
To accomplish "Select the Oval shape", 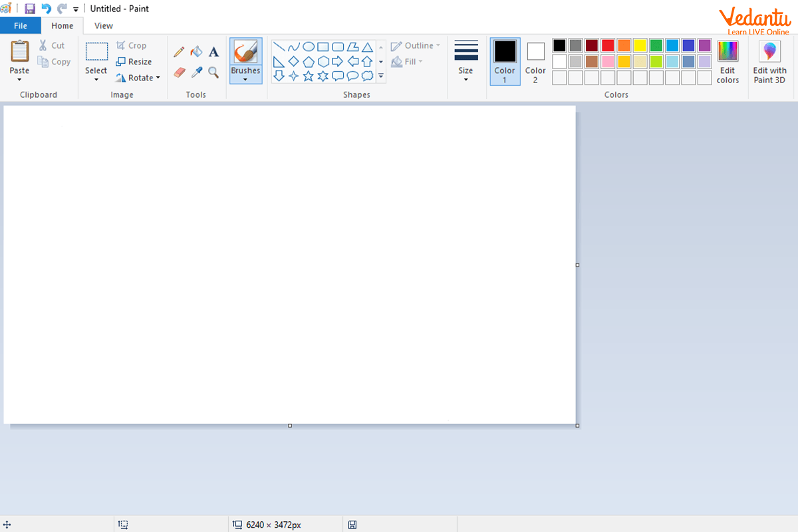I will click(309, 47).
